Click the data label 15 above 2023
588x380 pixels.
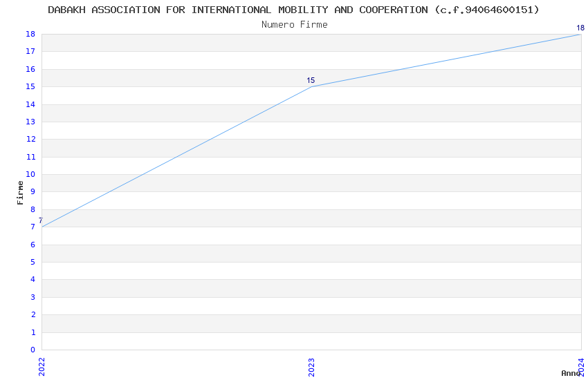311,80
